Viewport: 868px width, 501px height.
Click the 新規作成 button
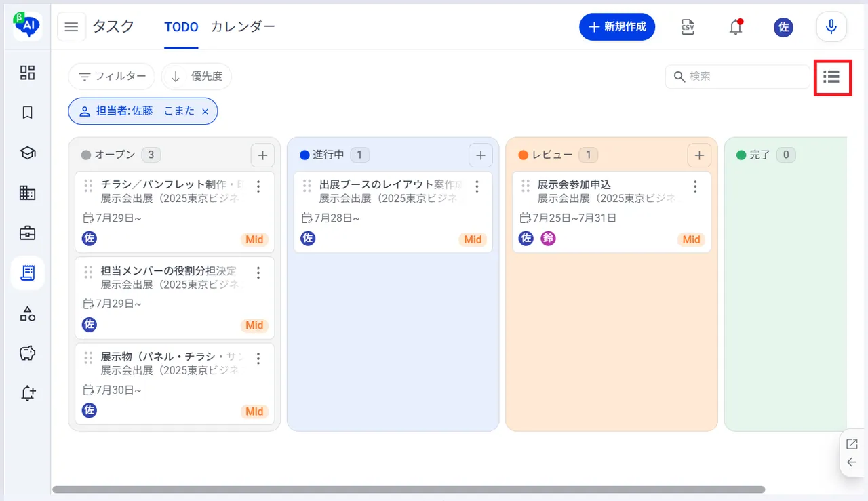click(617, 27)
